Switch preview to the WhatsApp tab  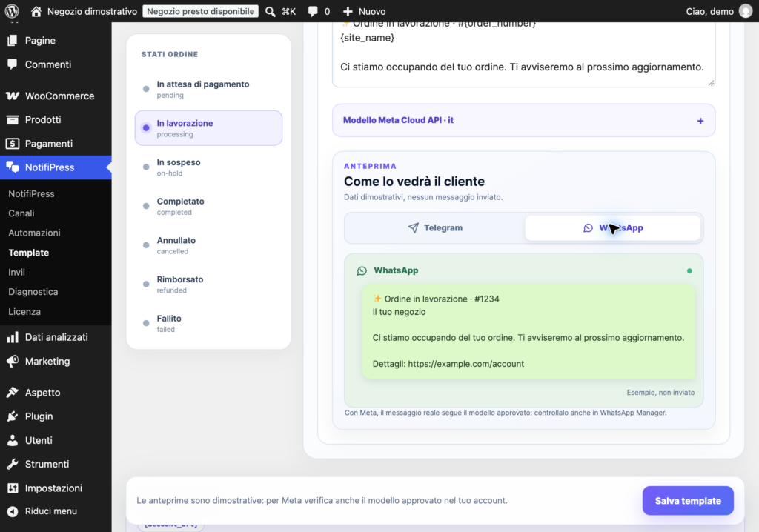[613, 228]
